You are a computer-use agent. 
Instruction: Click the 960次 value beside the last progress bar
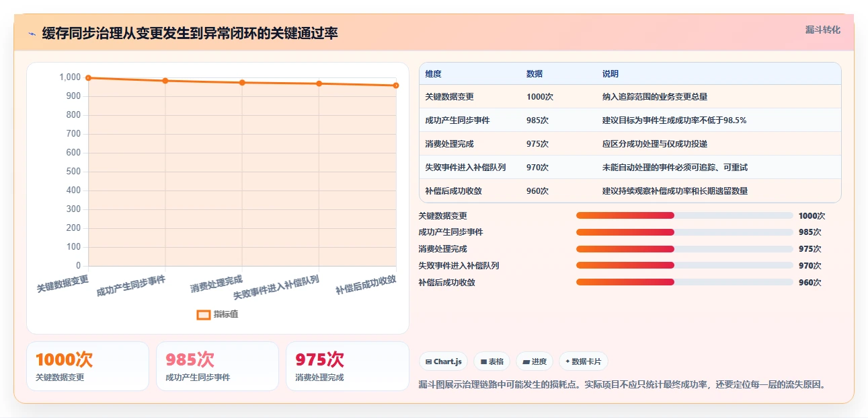[810, 283]
